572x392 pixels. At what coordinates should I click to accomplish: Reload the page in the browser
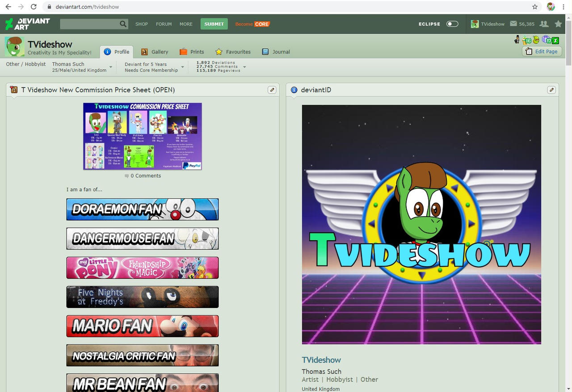[x=34, y=7]
